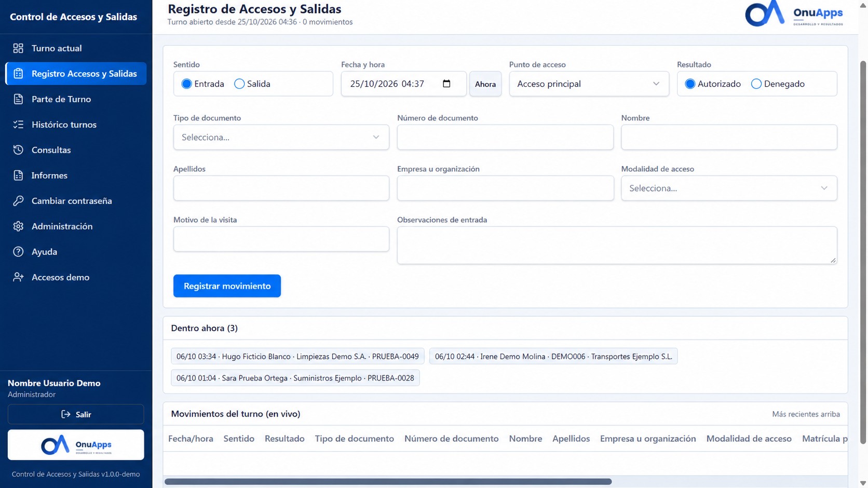The image size is (868, 488).
Task: Focus the Nombre input field
Action: click(x=729, y=137)
